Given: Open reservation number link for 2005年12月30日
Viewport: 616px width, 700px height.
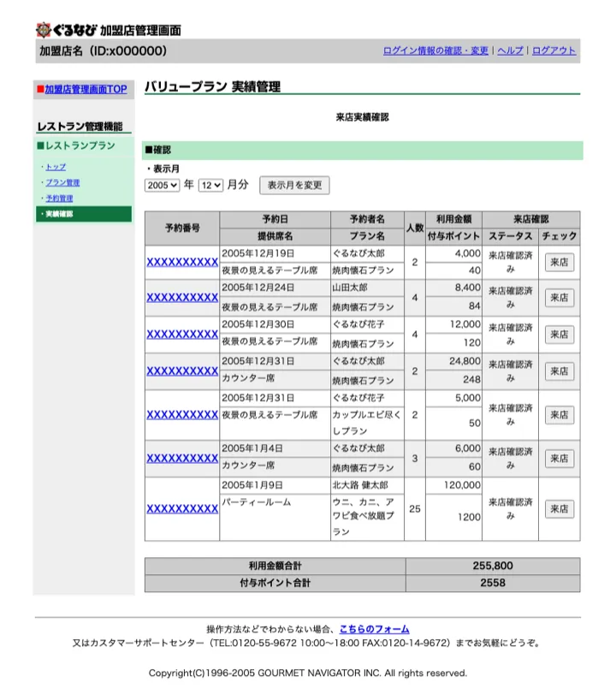Looking at the screenshot, I should pyautogui.click(x=182, y=335).
